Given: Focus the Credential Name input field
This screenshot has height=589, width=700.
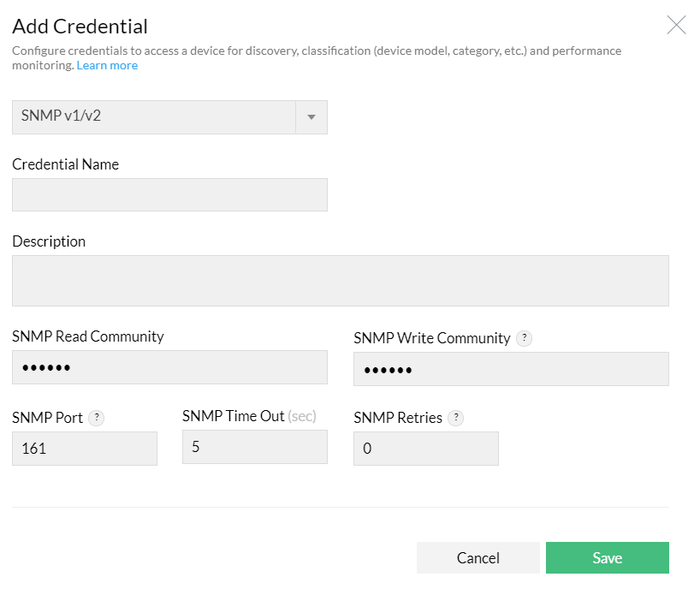Looking at the screenshot, I should pyautogui.click(x=169, y=195).
